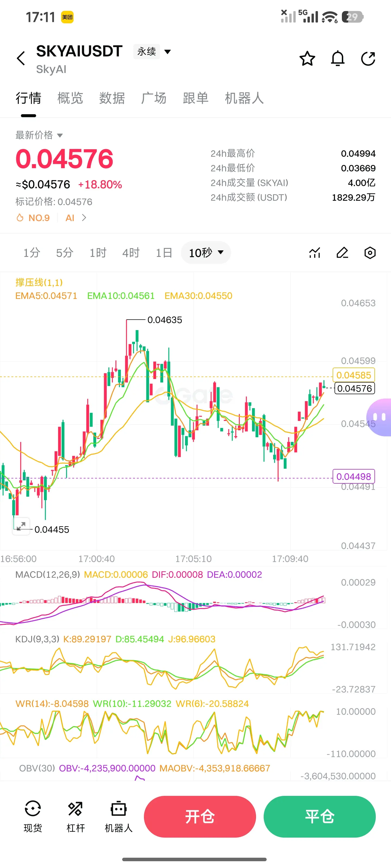
Task: Tap the 24h成交量 value 4.00亿
Action: point(362,183)
